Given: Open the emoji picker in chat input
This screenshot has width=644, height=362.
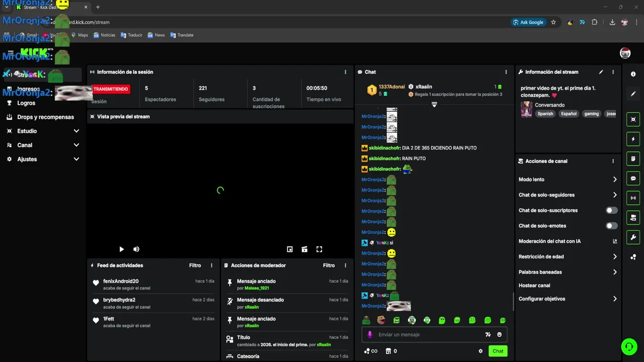Looking at the screenshot, I should [x=500, y=335].
